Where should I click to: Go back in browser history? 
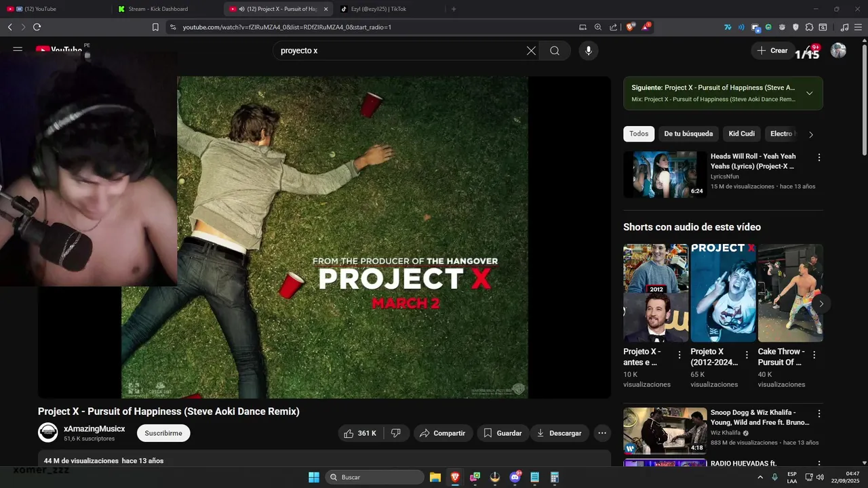tap(9, 27)
